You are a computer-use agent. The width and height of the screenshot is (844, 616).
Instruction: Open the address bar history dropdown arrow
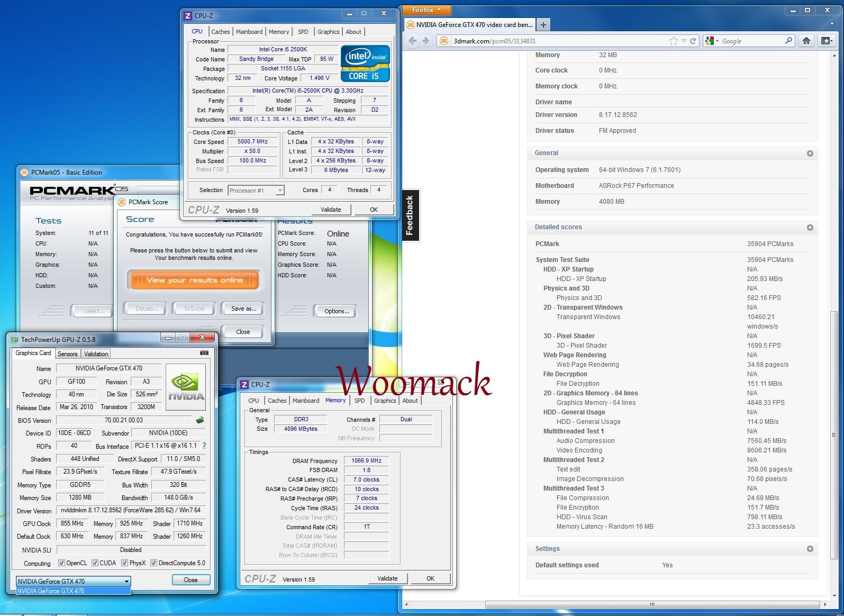[x=684, y=41]
